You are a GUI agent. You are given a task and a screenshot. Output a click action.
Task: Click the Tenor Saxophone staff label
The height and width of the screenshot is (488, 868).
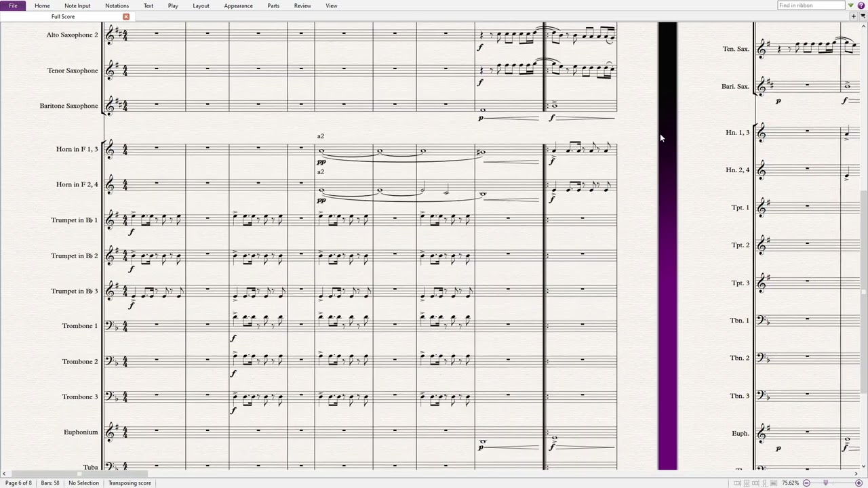click(x=73, y=70)
